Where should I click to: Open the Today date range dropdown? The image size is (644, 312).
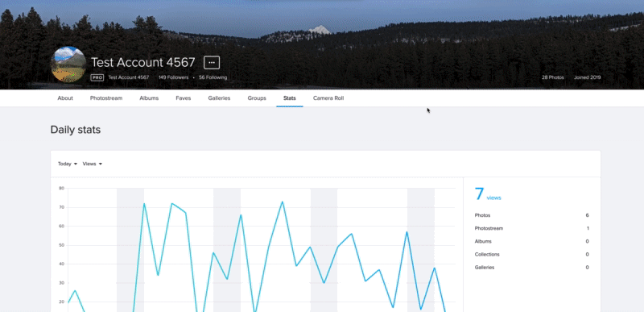pos(68,164)
